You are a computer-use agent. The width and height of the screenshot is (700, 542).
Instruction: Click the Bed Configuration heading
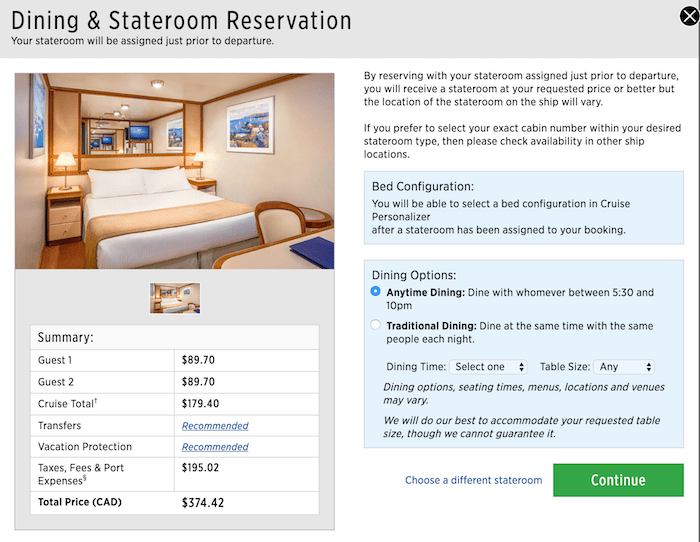(x=423, y=186)
